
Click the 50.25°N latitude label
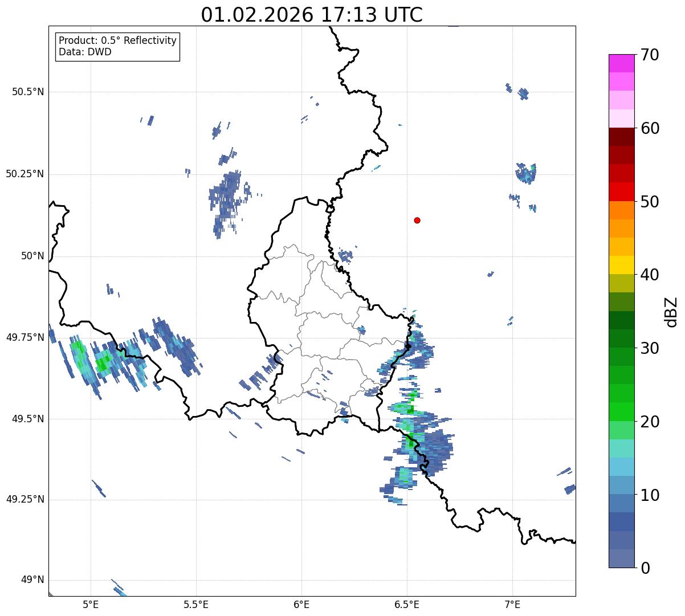tap(25, 174)
